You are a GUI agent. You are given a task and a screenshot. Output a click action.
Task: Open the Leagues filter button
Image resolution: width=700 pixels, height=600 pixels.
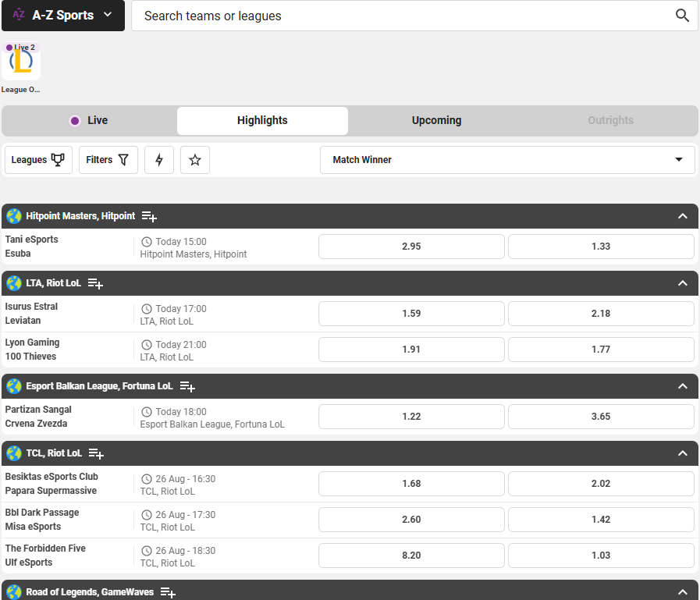[38, 160]
